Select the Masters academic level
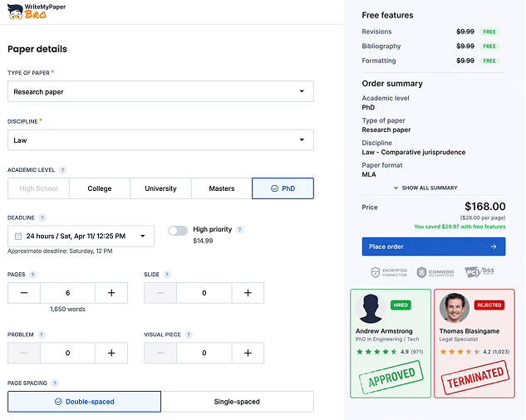 point(221,188)
